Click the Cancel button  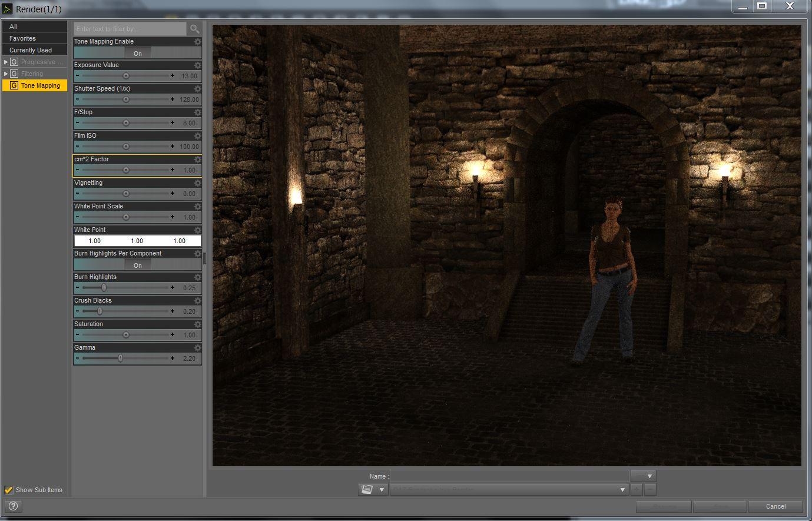pyautogui.click(x=775, y=506)
